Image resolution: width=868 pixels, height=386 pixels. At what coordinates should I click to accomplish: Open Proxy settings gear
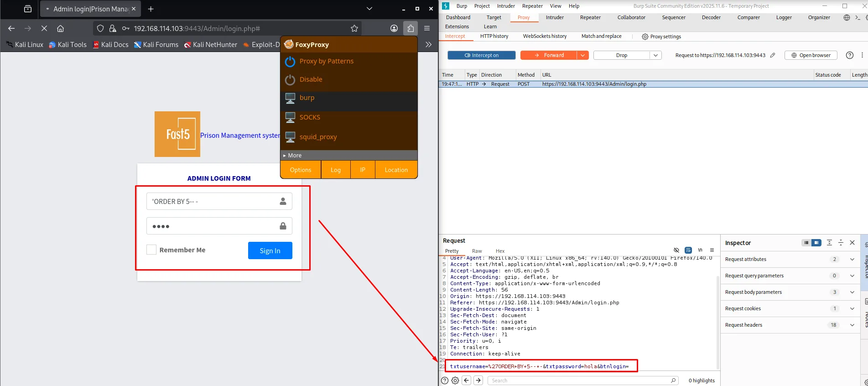661,37
